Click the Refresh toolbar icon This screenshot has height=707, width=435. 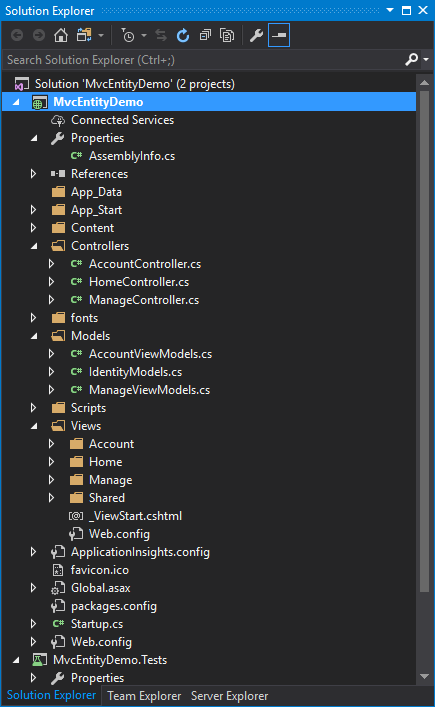click(x=183, y=35)
